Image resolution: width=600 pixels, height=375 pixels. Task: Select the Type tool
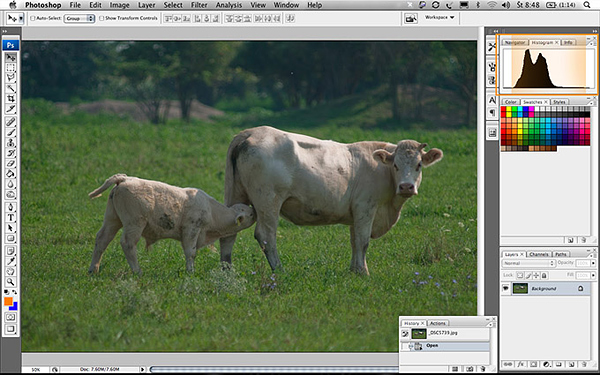click(11, 217)
